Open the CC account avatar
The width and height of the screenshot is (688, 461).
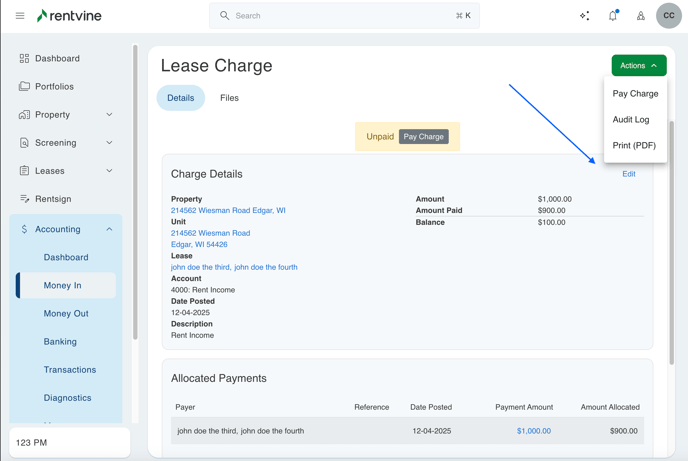(x=669, y=16)
